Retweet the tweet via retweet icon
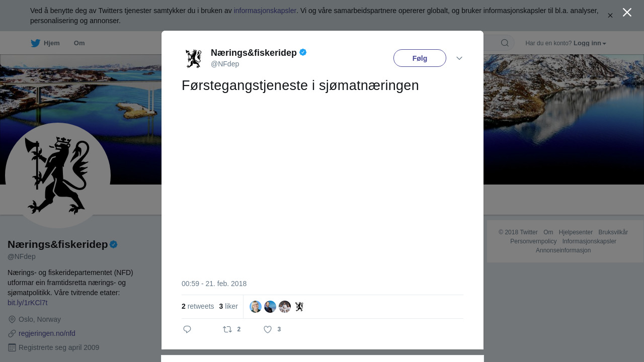Screen dimensions: 644x362 [x=227, y=329]
